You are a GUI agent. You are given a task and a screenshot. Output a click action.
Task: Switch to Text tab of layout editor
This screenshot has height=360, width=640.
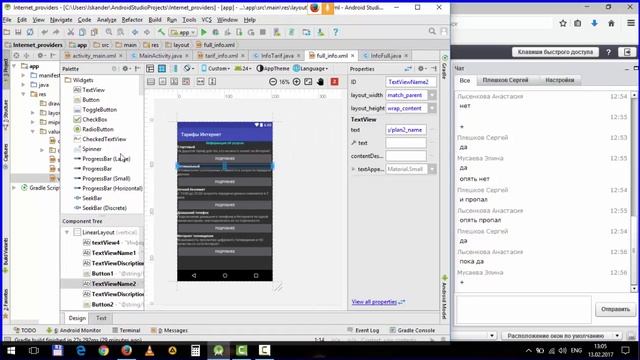coord(101,318)
